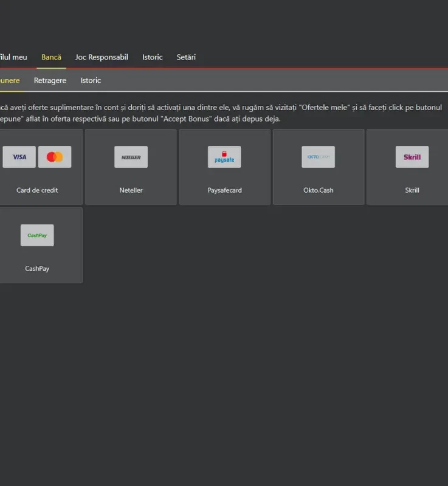This screenshot has height=486, width=448.
Task: Select the Okto.Cash text label
Action: 319,190
